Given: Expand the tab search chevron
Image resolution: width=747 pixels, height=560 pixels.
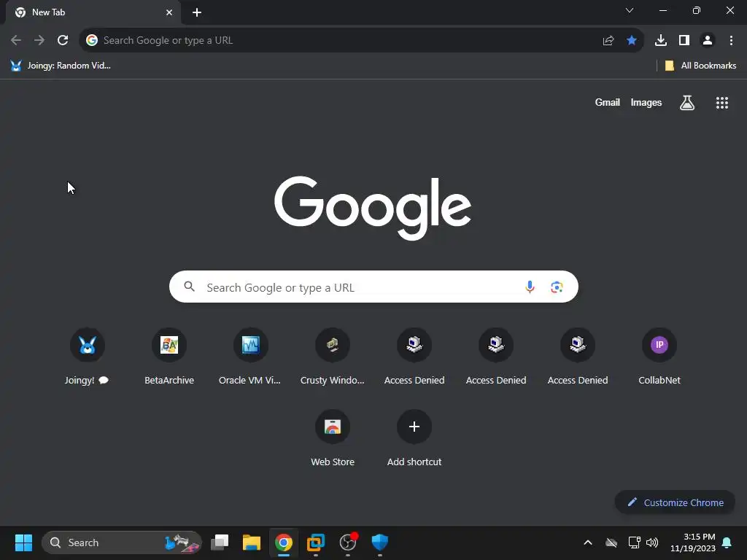Looking at the screenshot, I should tap(630, 10).
